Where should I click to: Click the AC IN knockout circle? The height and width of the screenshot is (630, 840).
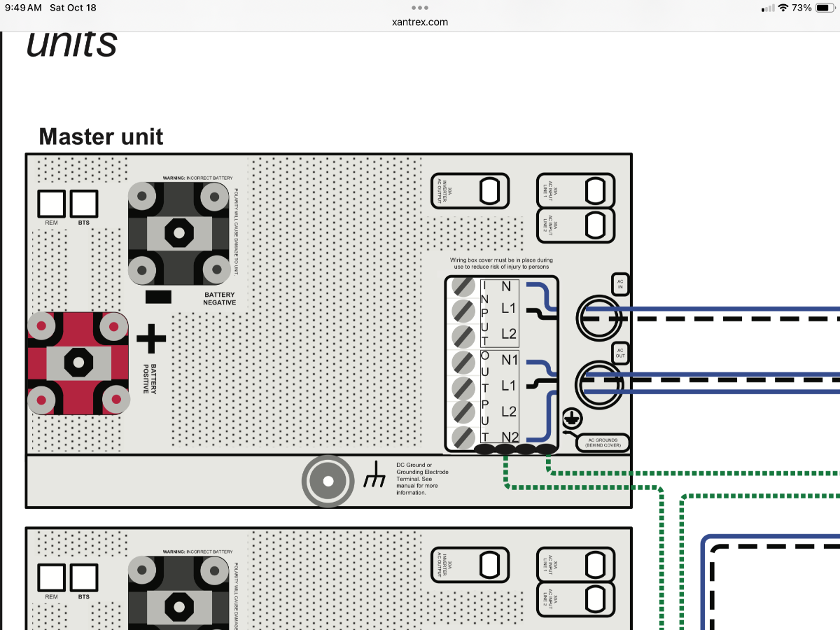tap(599, 317)
